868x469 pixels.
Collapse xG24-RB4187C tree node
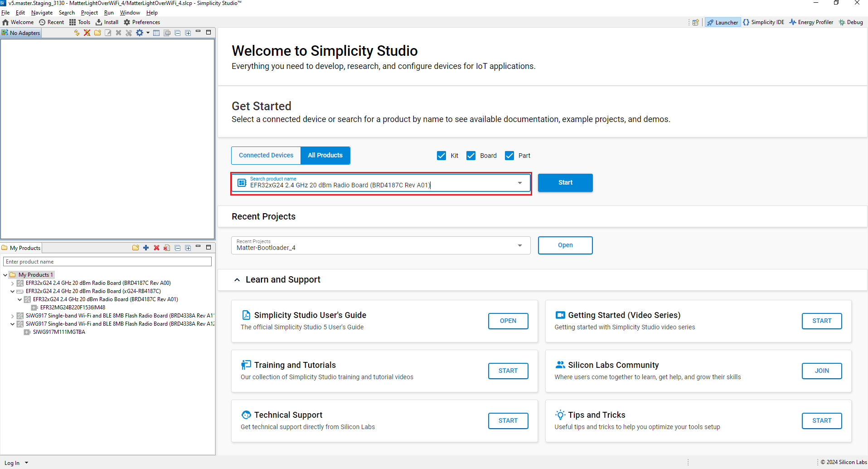click(12, 291)
